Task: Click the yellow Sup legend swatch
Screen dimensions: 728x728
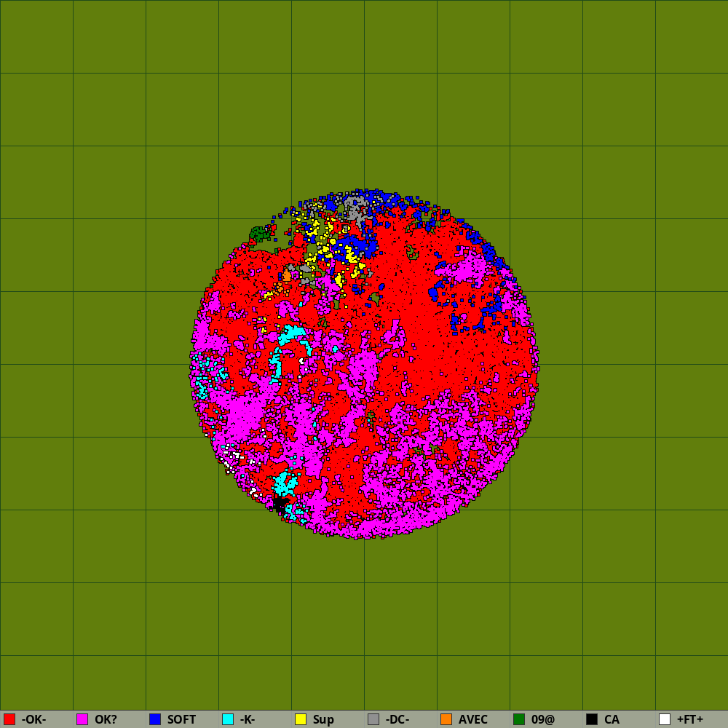Action: [301, 719]
